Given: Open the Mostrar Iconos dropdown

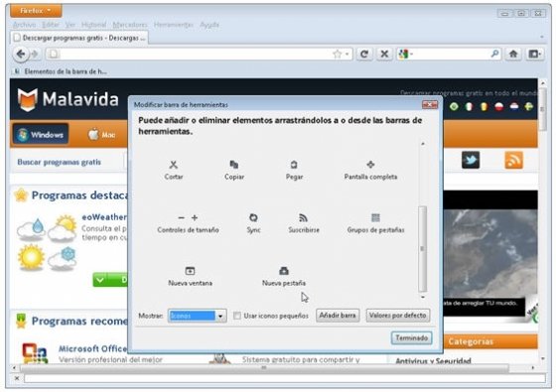Looking at the screenshot, I should click(x=198, y=316).
